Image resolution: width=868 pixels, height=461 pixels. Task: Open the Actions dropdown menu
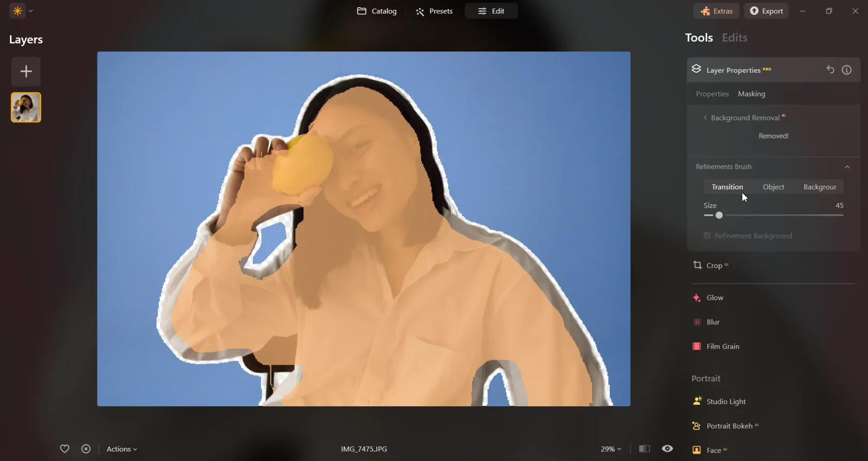click(x=121, y=449)
